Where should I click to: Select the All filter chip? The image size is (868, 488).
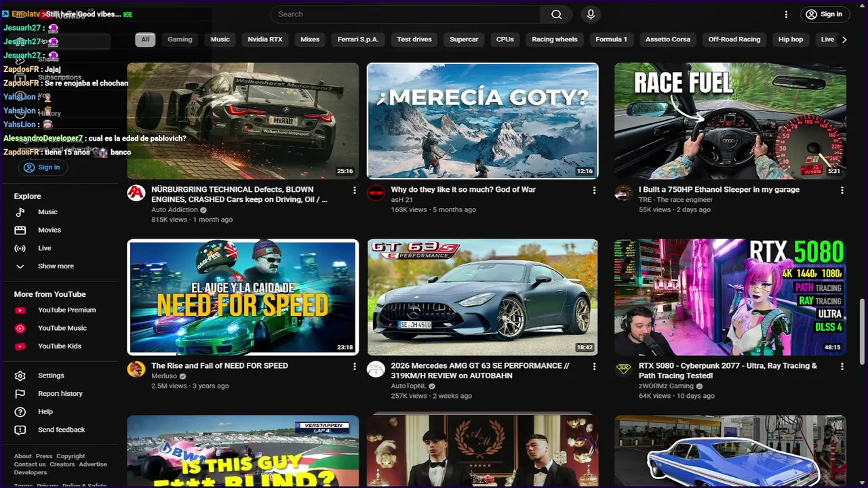pyautogui.click(x=145, y=39)
